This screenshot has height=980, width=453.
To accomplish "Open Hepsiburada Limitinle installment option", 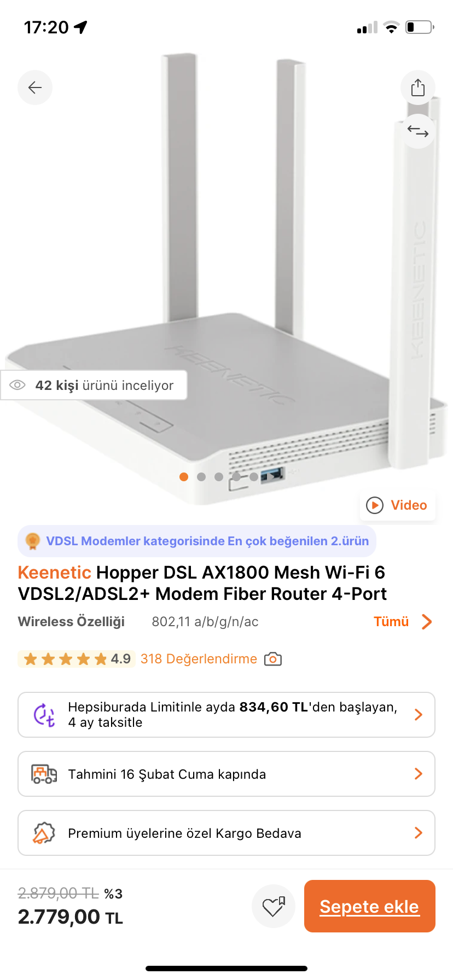I will click(226, 715).
